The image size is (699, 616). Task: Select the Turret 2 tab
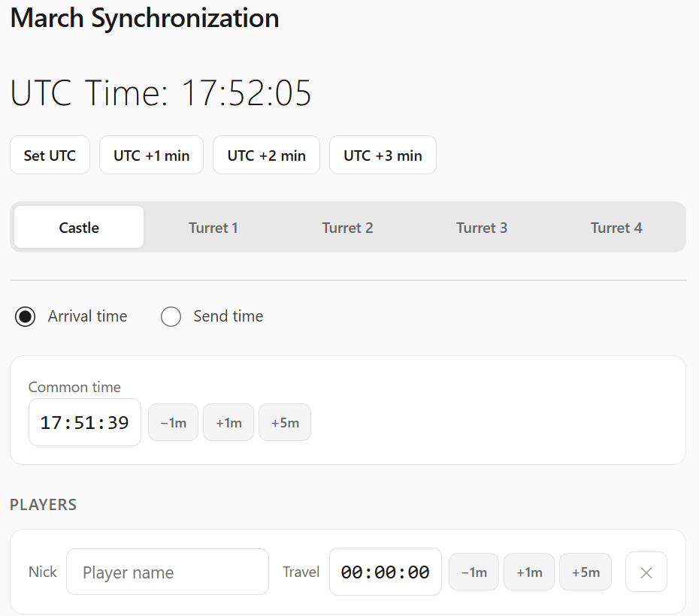(x=347, y=227)
